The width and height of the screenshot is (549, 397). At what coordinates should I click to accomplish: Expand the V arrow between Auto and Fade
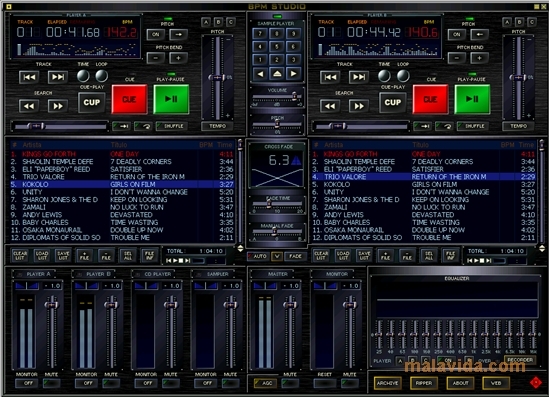[277, 256]
